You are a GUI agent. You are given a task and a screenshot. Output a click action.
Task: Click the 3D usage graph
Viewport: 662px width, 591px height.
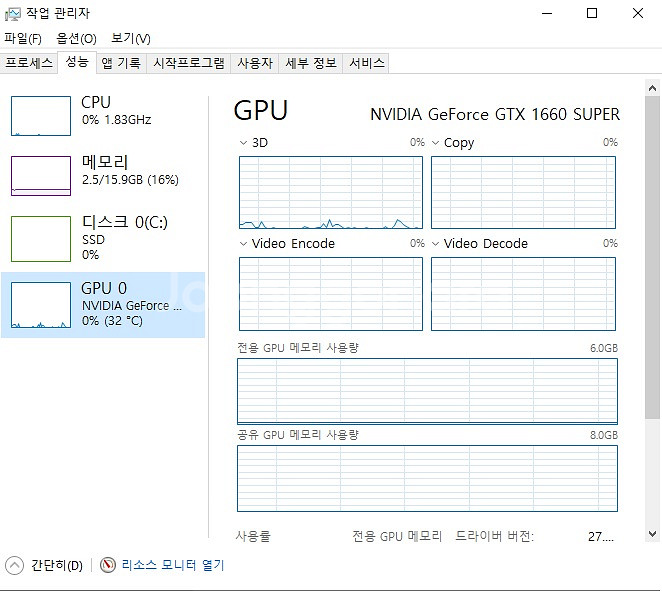331,192
